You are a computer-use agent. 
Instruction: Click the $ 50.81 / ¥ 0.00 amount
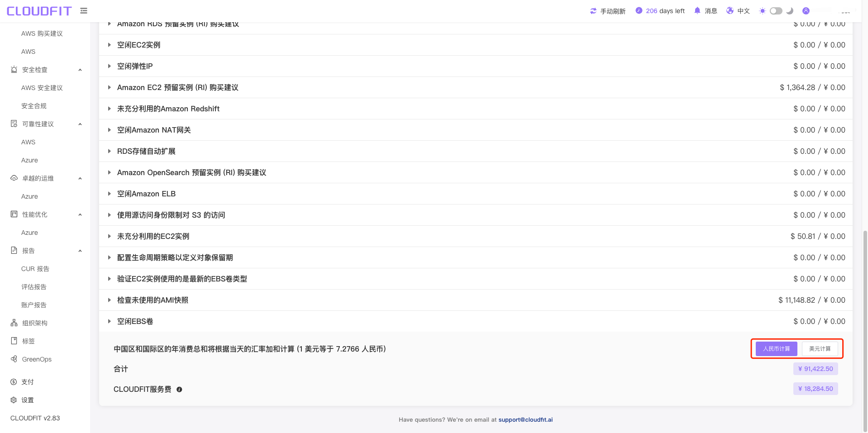point(818,236)
